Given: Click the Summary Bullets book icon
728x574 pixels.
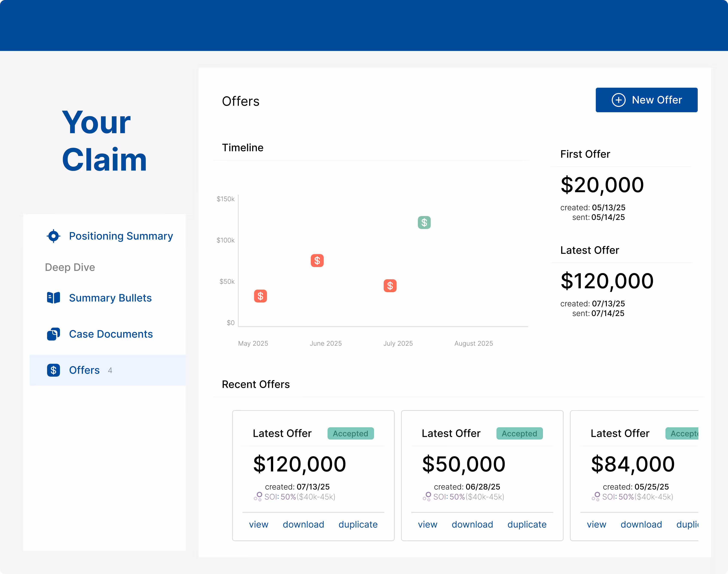Looking at the screenshot, I should pos(54,298).
